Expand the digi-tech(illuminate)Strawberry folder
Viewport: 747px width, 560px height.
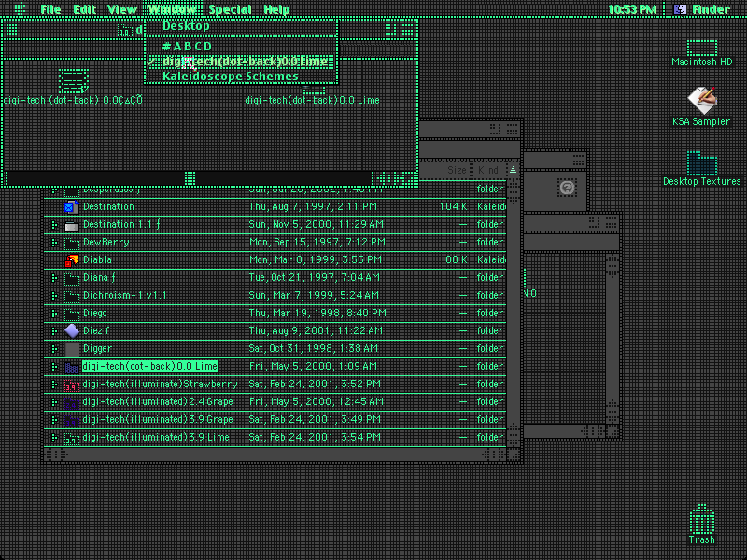pyautogui.click(x=54, y=385)
